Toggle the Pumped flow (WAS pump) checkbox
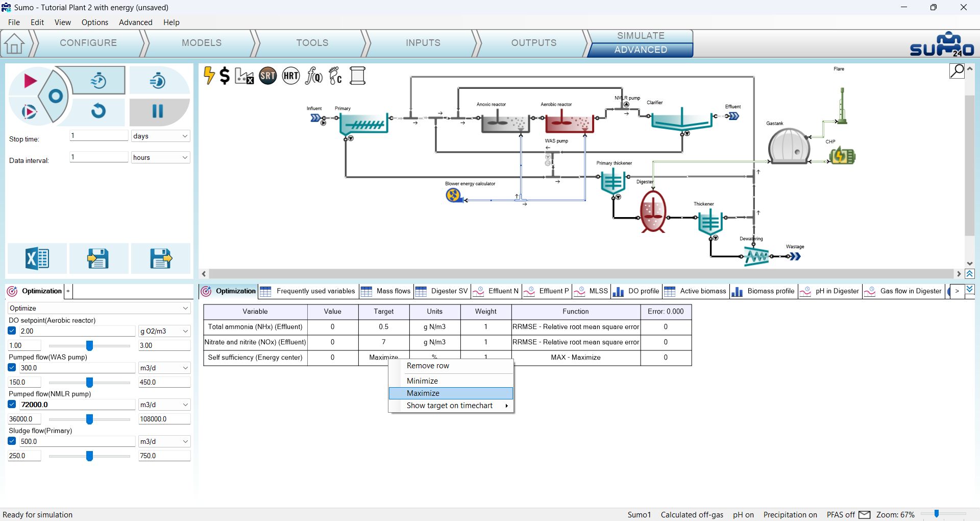 click(x=12, y=368)
